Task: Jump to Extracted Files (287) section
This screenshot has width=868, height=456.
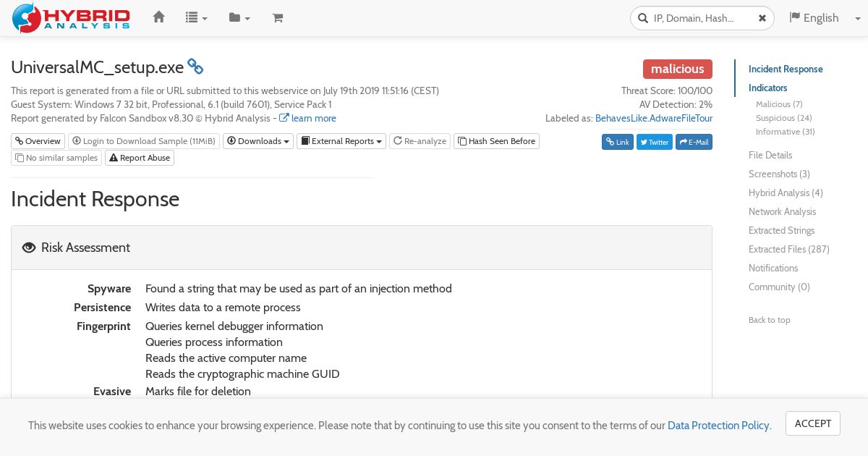Action: 789,249
